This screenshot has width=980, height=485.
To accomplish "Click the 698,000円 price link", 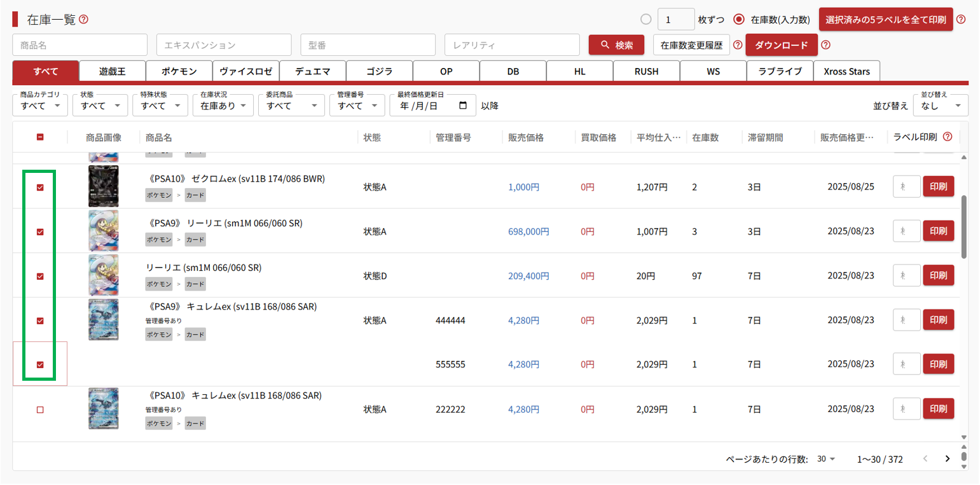I will pyautogui.click(x=528, y=232).
